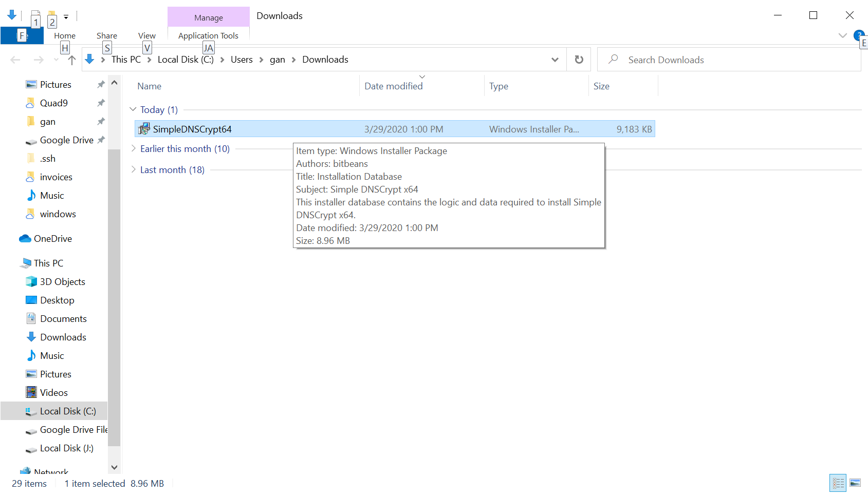Open the blue Help question mark icon
This screenshot has width=868, height=496.
pyautogui.click(x=858, y=35)
